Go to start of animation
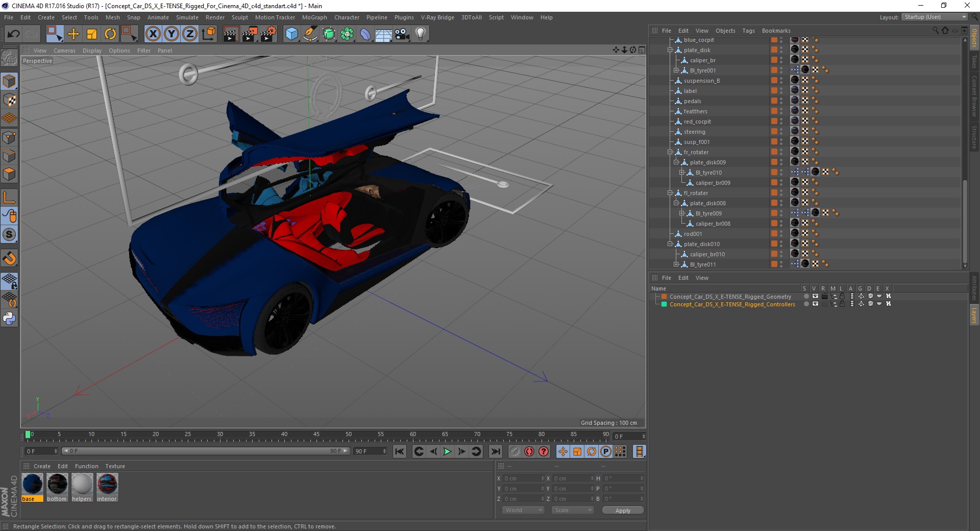 click(400, 451)
